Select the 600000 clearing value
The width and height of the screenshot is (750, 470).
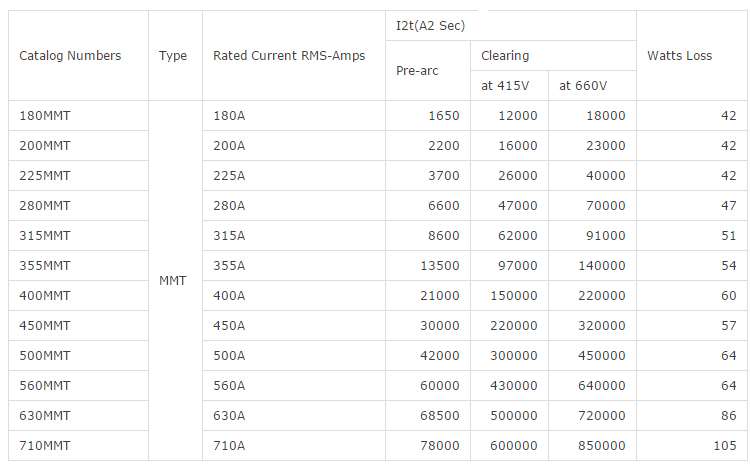[512, 446]
